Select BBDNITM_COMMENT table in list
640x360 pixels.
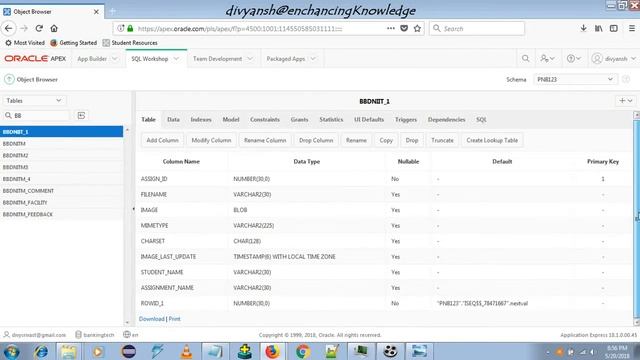[61, 191]
